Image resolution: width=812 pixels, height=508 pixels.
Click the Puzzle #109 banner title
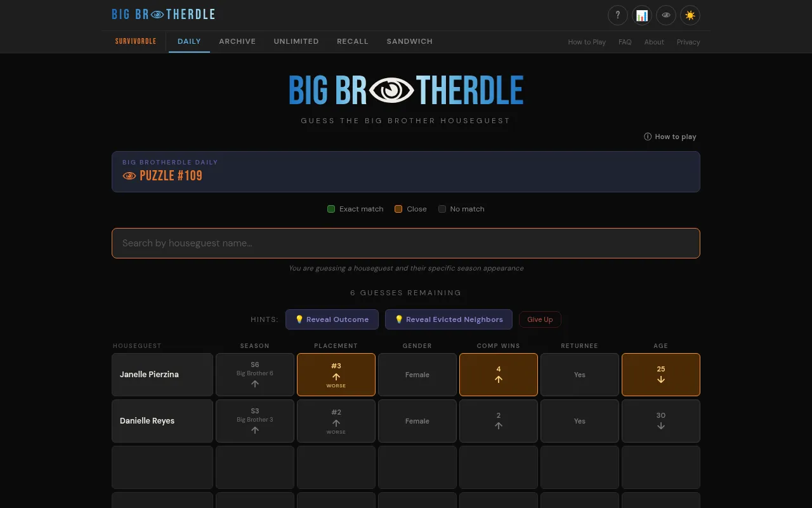[171, 176]
